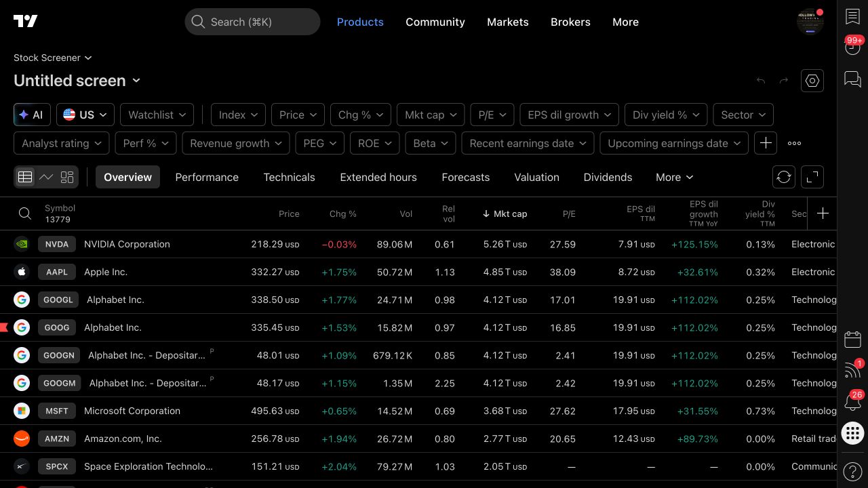The image size is (868, 488).
Task: Open the Sector filter dropdown
Action: tap(744, 115)
